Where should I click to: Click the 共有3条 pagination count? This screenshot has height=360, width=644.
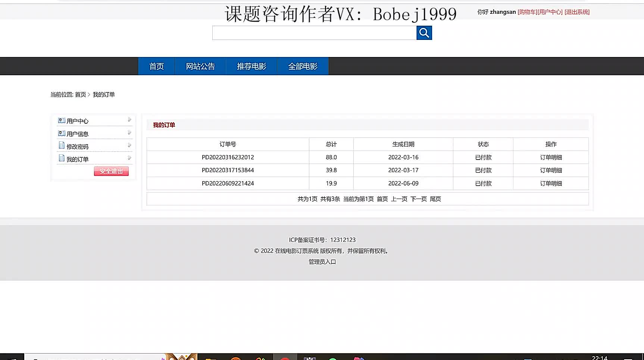coord(330,199)
